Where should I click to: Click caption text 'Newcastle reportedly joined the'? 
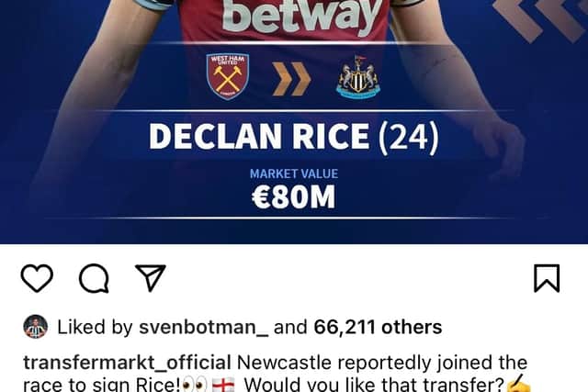tap(382, 363)
